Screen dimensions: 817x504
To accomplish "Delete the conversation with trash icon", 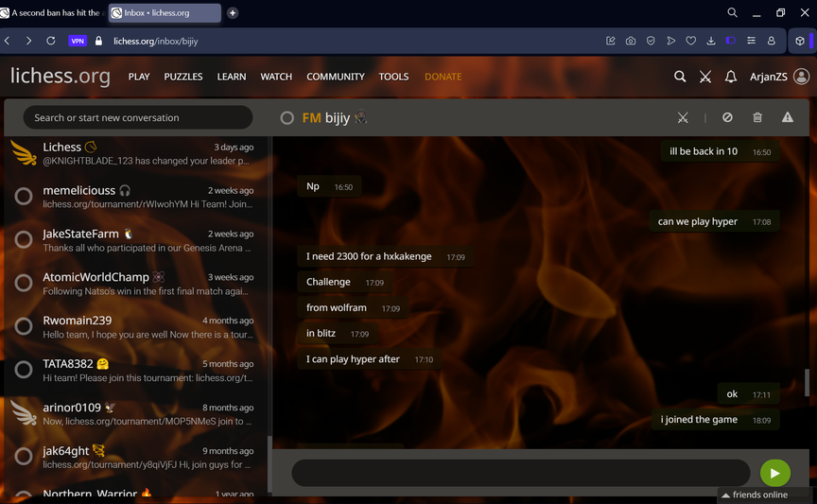I will [757, 117].
